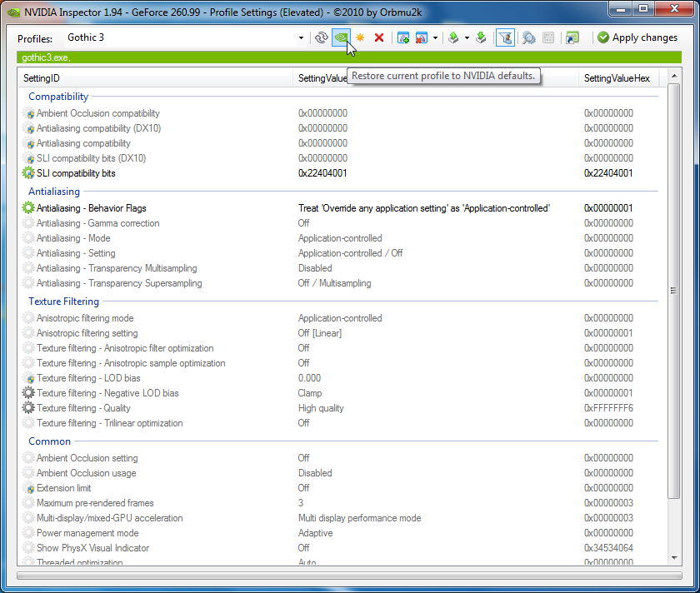700x593 pixels.
Task: Select the Texture filtering - Quality row
Action: [83, 408]
